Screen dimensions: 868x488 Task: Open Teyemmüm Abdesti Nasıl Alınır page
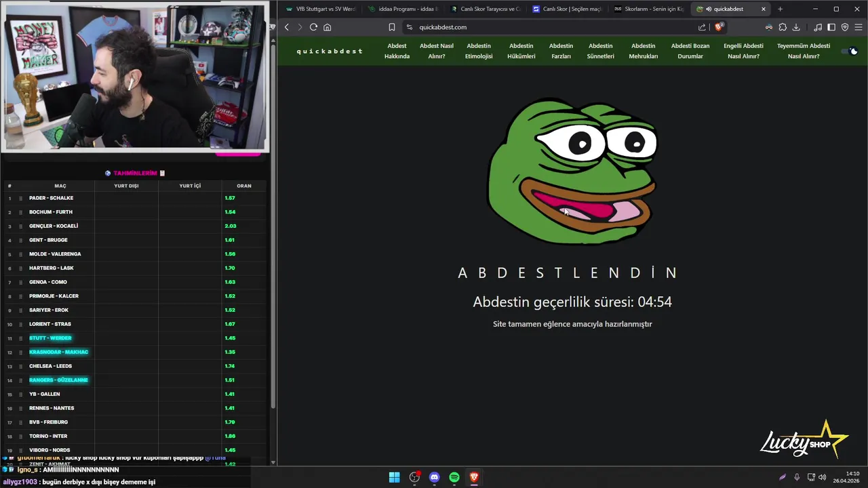coord(804,51)
